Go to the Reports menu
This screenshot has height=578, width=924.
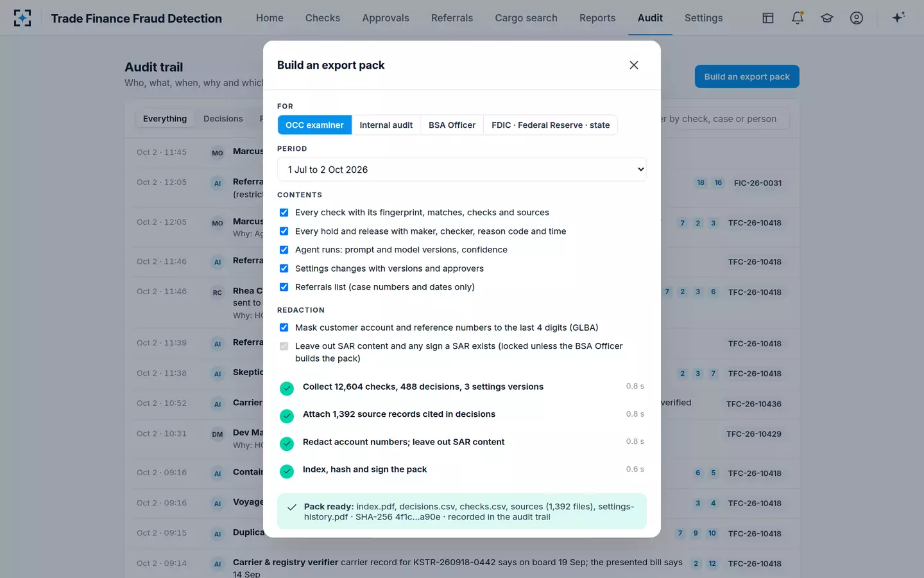click(597, 18)
